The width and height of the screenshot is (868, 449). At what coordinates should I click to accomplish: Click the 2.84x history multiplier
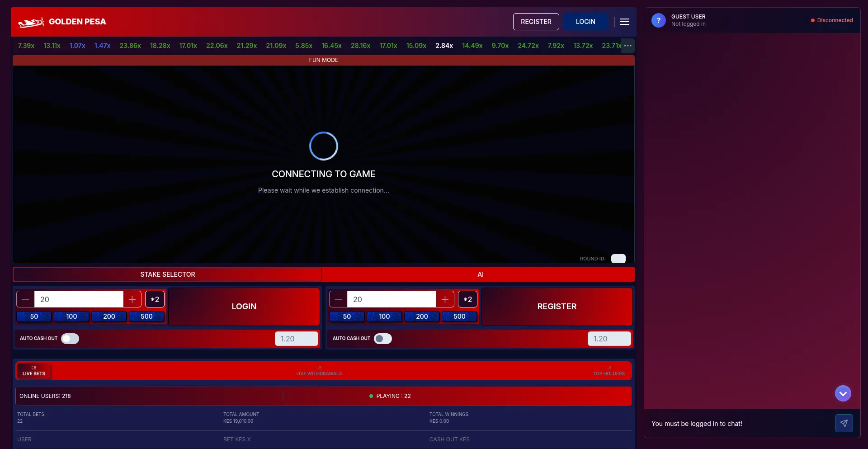click(444, 46)
